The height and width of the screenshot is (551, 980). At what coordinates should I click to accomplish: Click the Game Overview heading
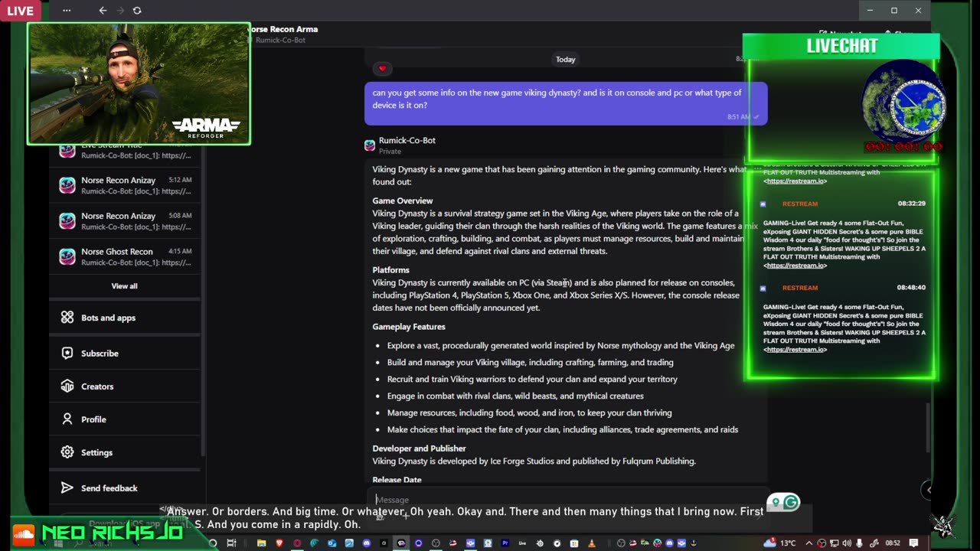[x=403, y=201]
